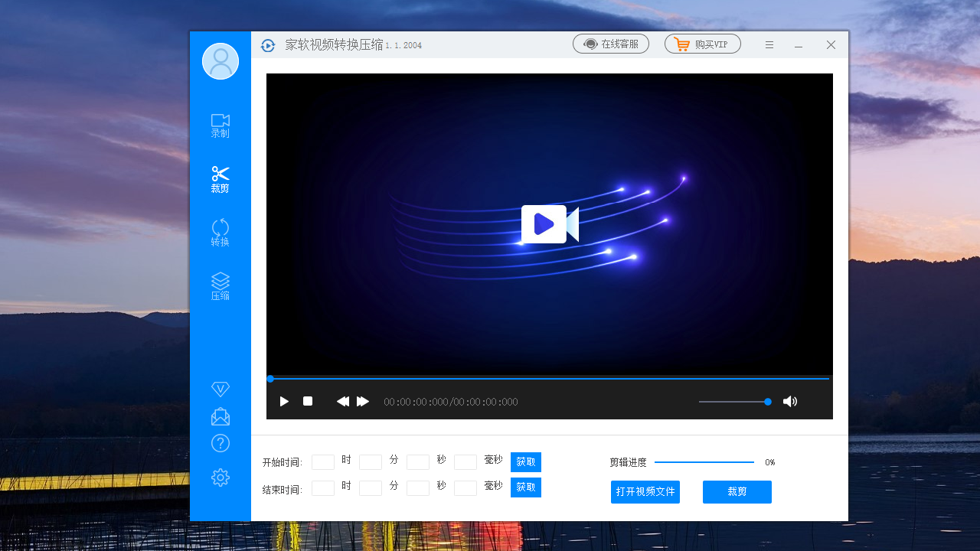Screen dimensions: 980x551
Task: Open the hamburger menu near window controls
Action: 769,44
